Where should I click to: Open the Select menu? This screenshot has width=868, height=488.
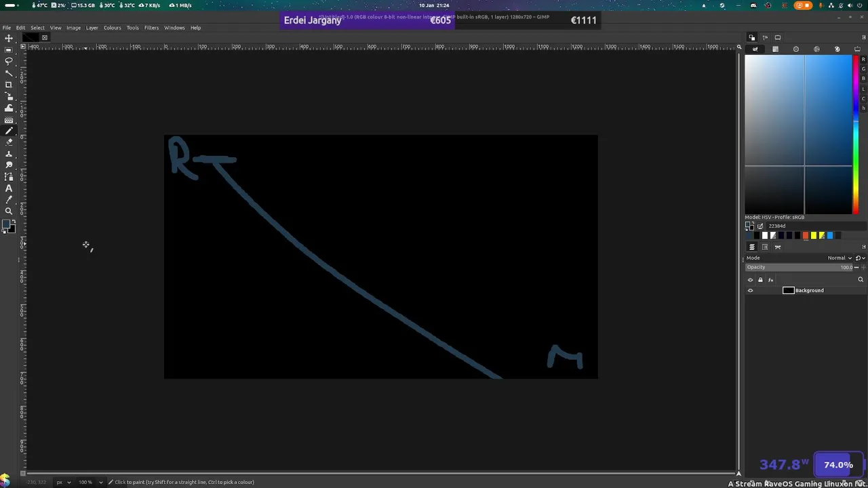pos(37,28)
